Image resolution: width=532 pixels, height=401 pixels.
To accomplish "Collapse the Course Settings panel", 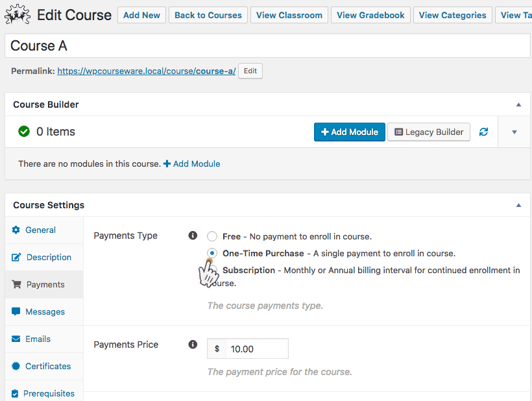I will pos(518,205).
